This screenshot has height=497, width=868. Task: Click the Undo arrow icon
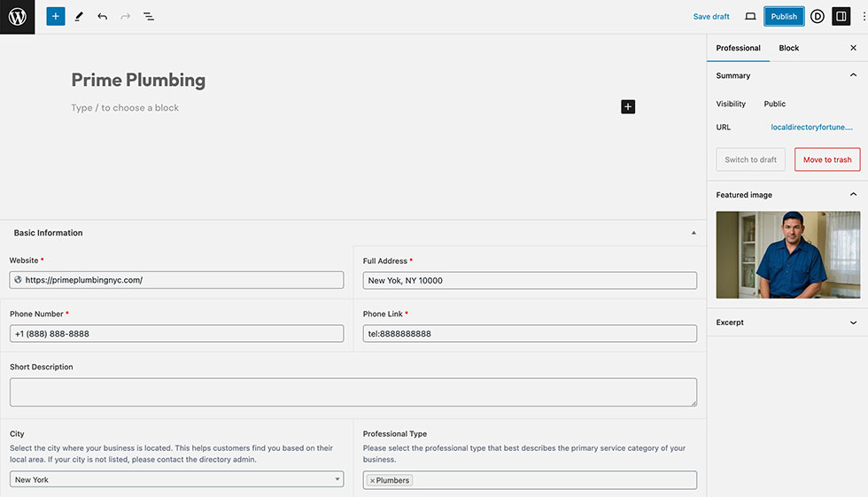(x=102, y=17)
